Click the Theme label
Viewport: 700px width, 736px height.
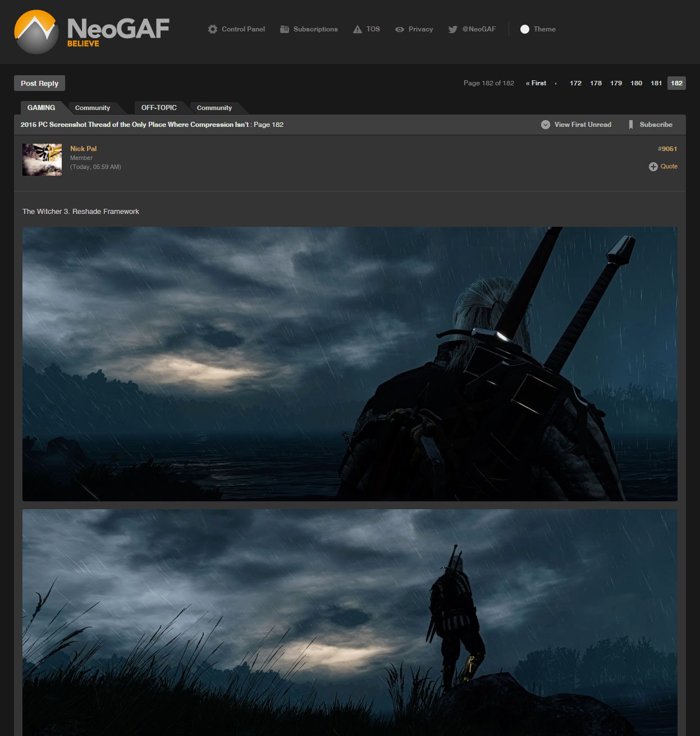545,29
